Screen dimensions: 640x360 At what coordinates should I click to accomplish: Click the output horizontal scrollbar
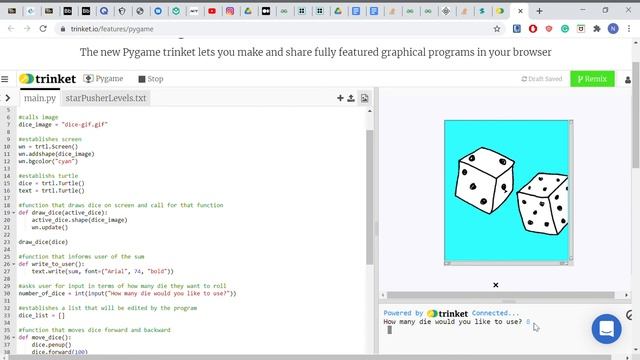point(500,295)
